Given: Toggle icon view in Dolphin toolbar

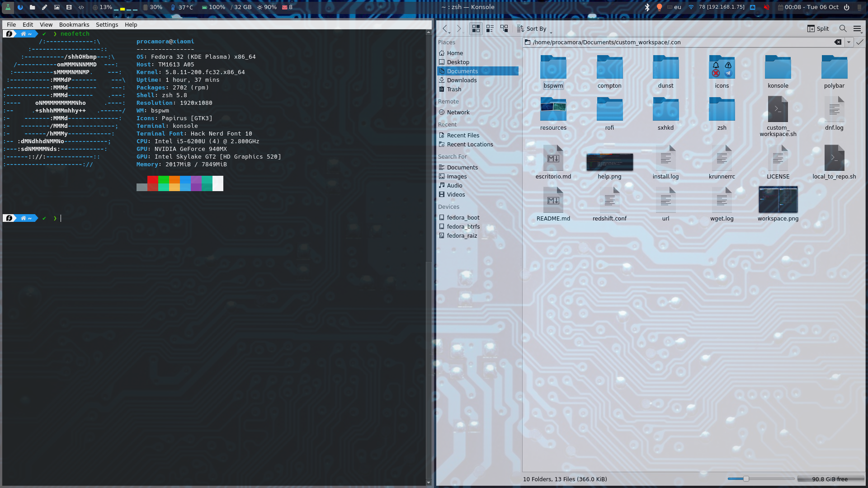Looking at the screenshot, I should [x=475, y=28].
